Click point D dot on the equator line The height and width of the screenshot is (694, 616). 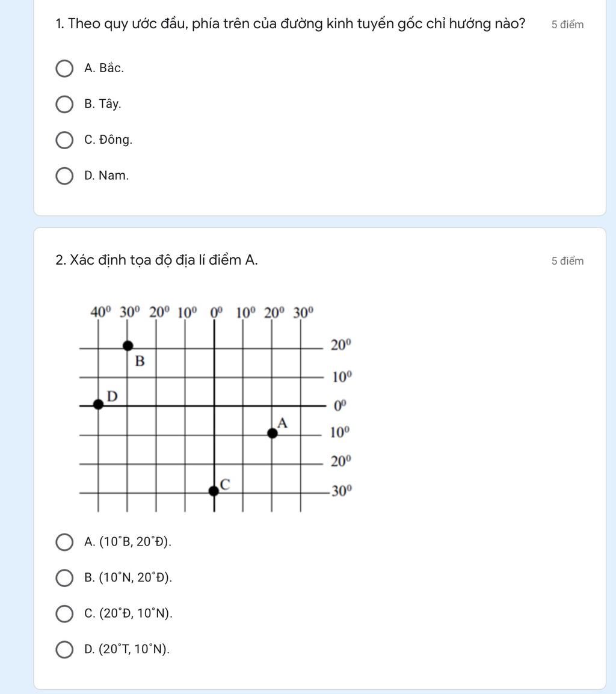click(x=98, y=404)
